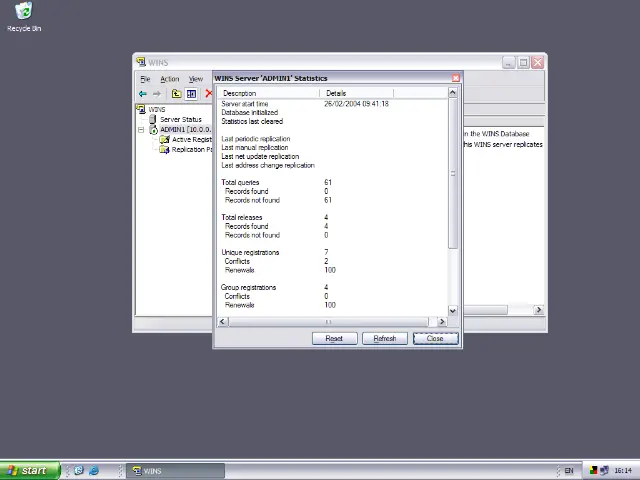Click the Close button in Statistics dialog

coord(435,338)
